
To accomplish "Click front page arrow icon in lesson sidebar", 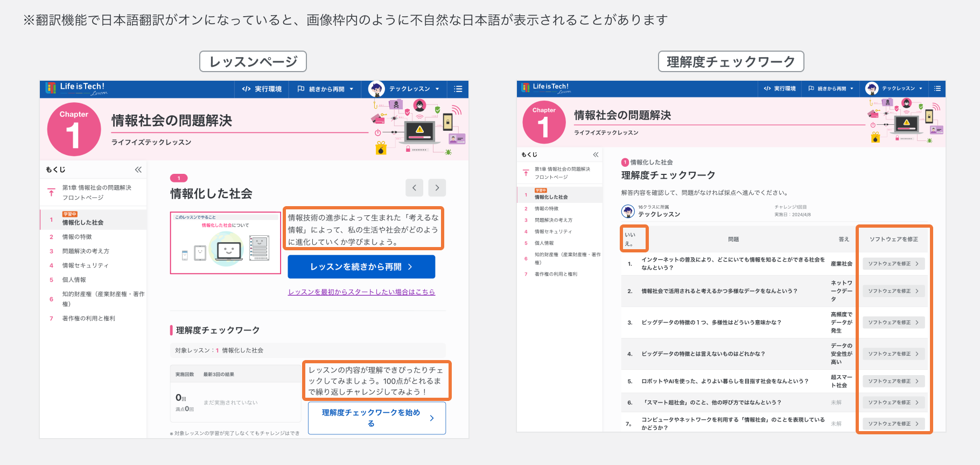I will 51,192.
